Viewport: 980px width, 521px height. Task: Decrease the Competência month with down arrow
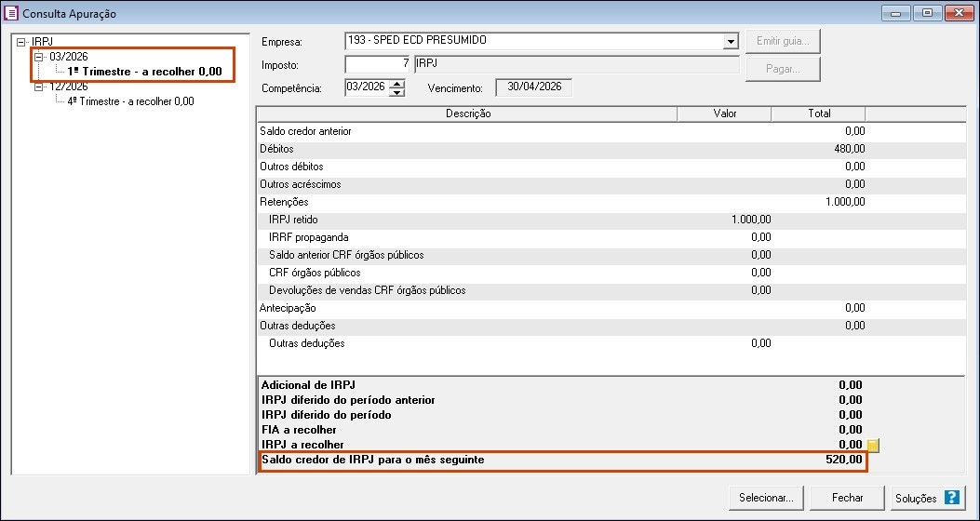396,92
